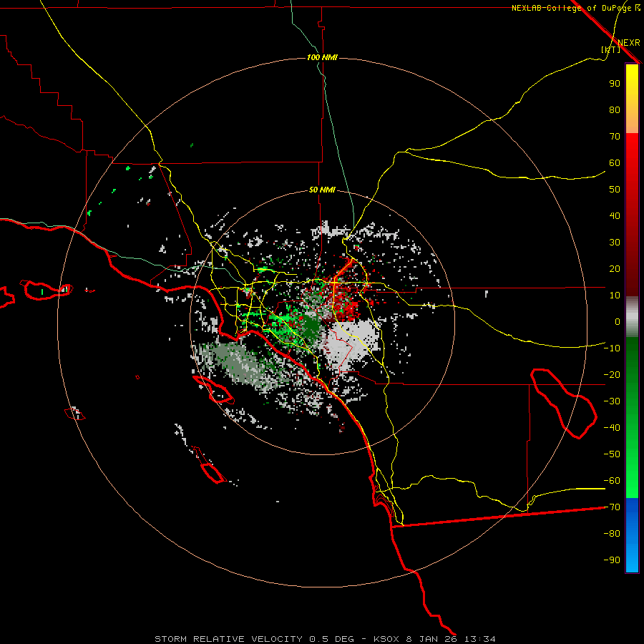Click the -30 value on color scale
The height and width of the screenshot is (644, 644).
click(612, 401)
